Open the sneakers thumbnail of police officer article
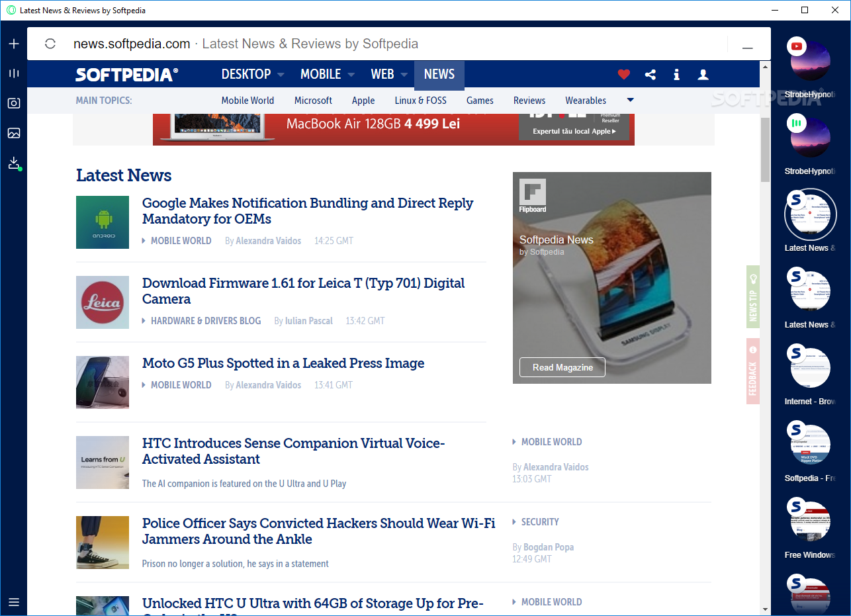 (x=103, y=543)
